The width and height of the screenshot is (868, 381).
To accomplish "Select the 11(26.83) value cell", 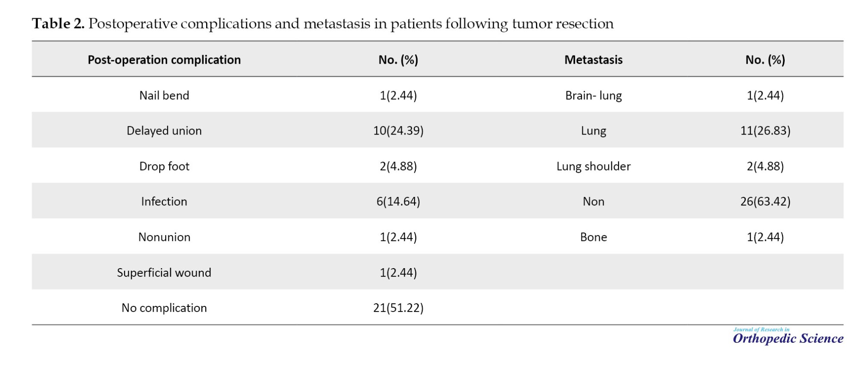I will [x=765, y=131].
